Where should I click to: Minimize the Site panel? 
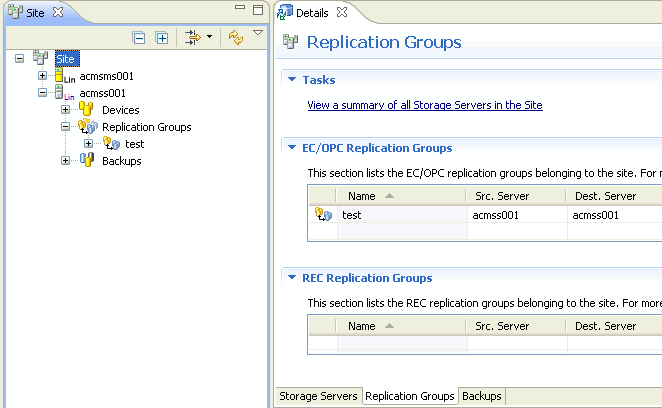click(x=240, y=7)
